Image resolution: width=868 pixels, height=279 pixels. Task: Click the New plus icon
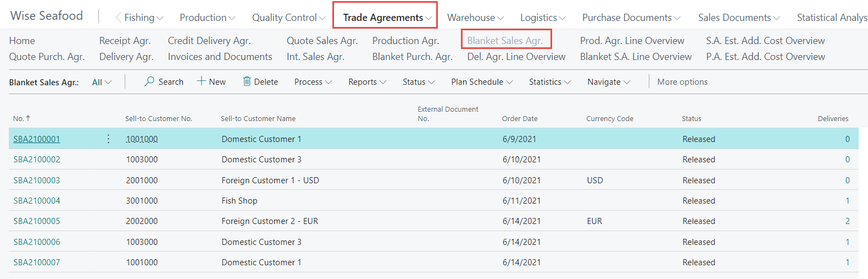click(x=202, y=81)
